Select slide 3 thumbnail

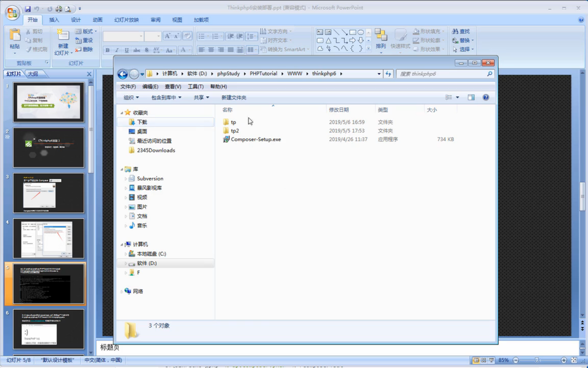click(49, 193)
